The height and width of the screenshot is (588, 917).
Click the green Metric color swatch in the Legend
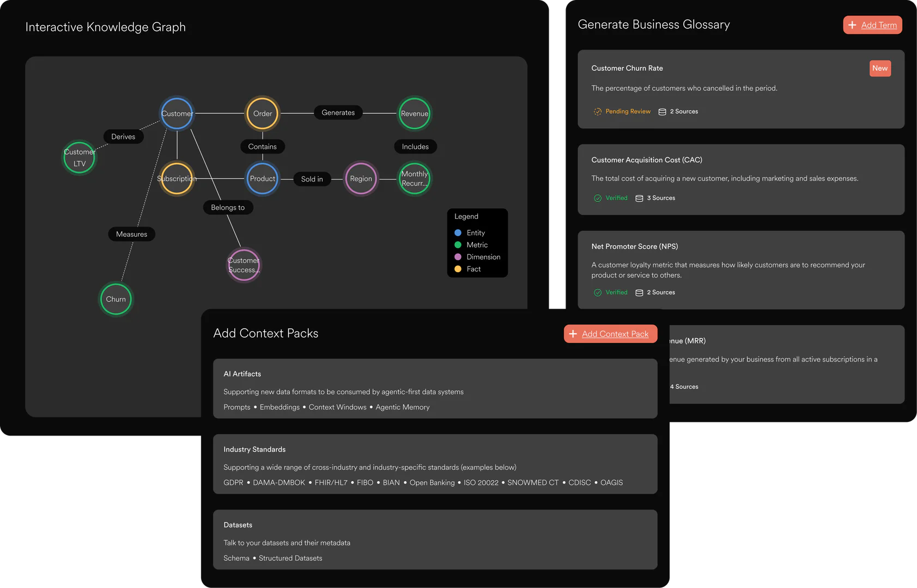pos(457,244)
